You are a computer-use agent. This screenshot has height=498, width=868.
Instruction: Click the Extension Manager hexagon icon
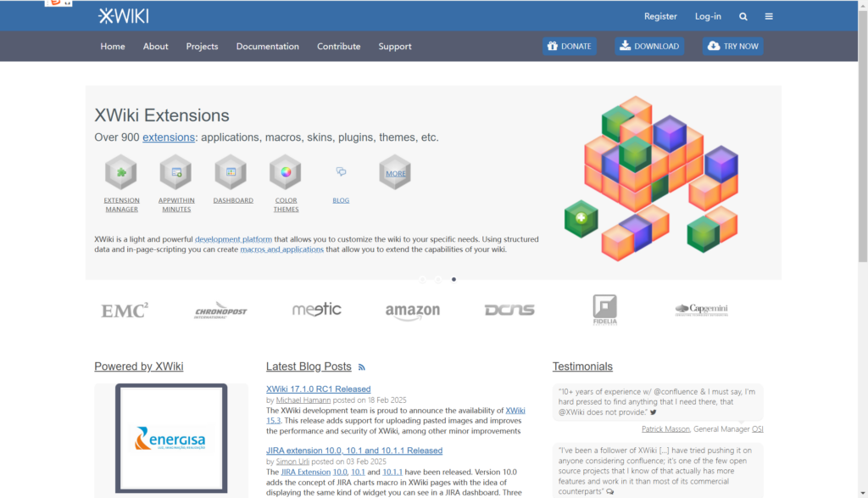coord(121,173)
